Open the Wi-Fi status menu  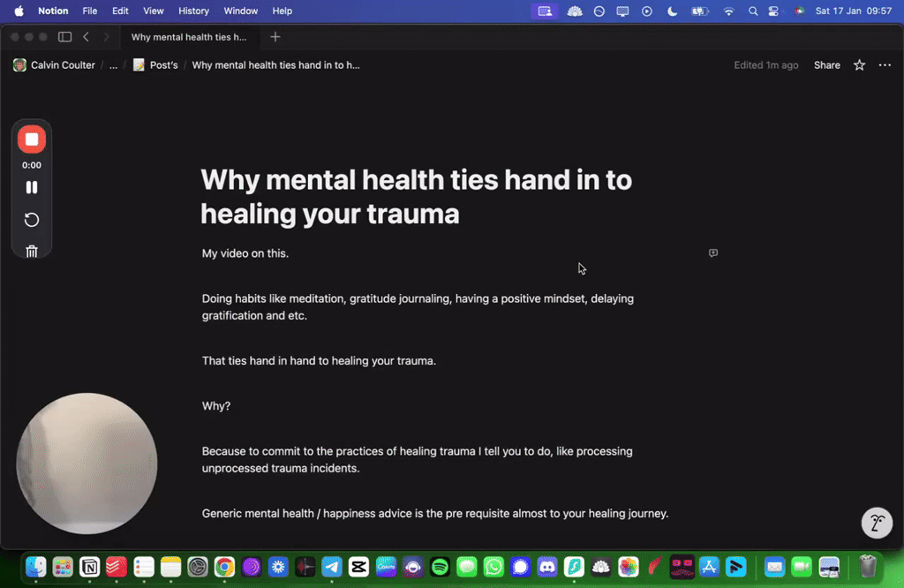click(730, 11)
